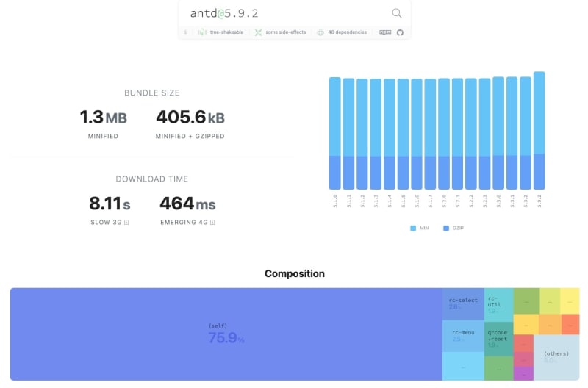Click the GZIP legend swatch

446,228
